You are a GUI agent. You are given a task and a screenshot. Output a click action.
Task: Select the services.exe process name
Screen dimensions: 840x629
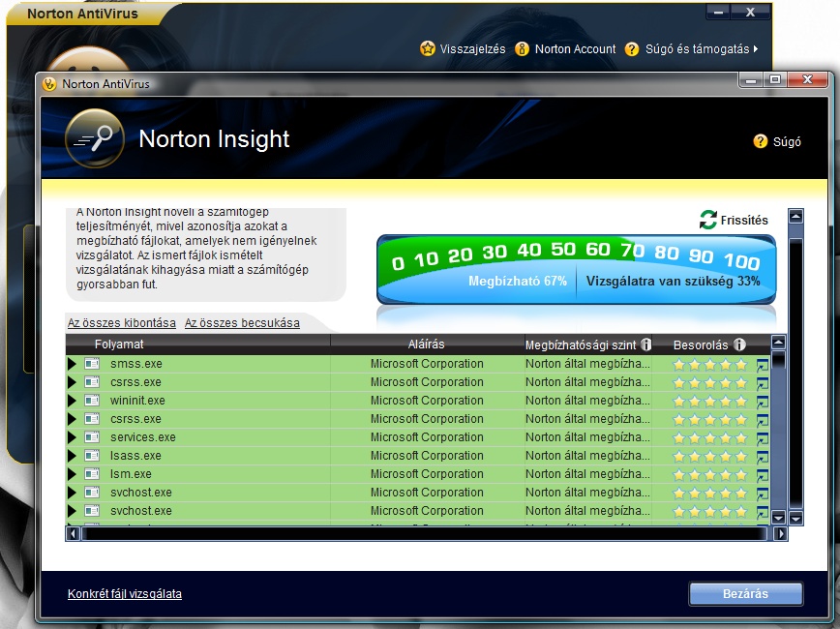[143, 437]
